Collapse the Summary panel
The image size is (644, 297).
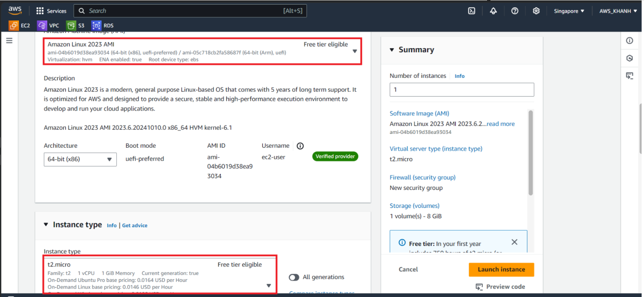pos(392,50)
